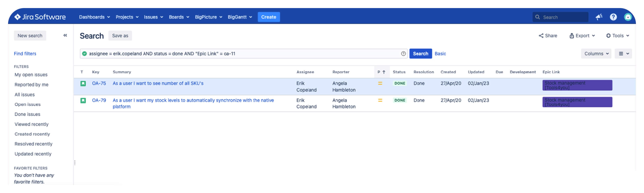Open the user profile avatar
Viewport: 644px width, 193px height.
pos(628,17)
